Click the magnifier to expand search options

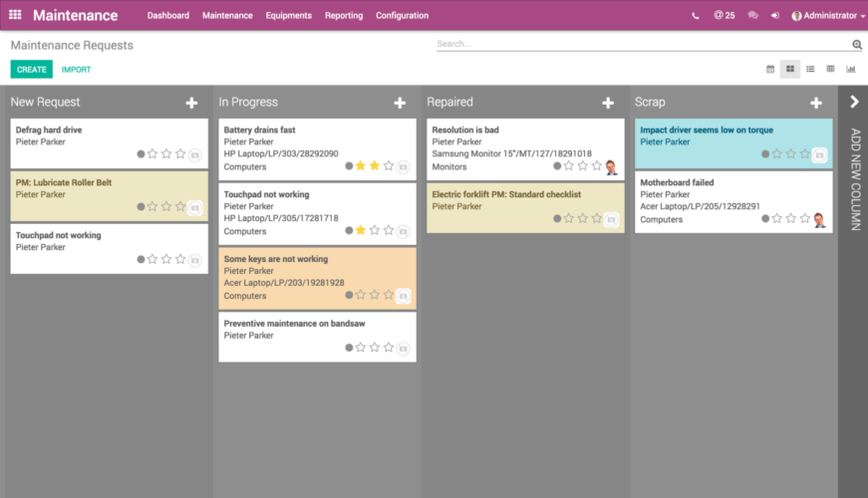857,45
